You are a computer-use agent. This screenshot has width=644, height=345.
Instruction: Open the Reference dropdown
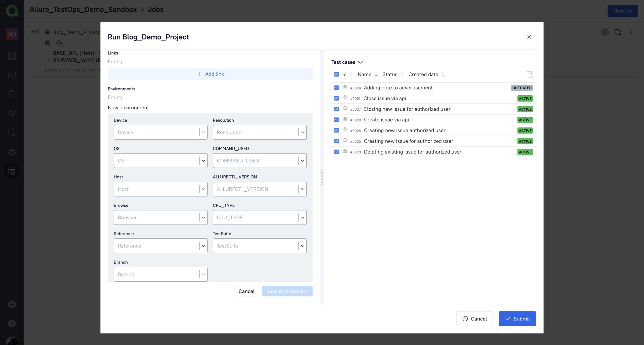tap(160, 246)
